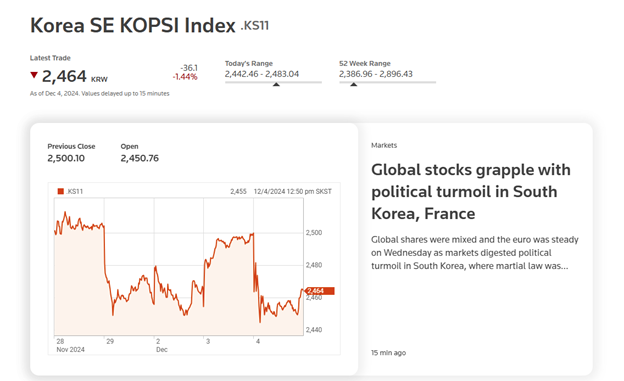The width and height of the screenshot is (624, 381).
Task: Click the Markets category label
Action: pos(384,145)
